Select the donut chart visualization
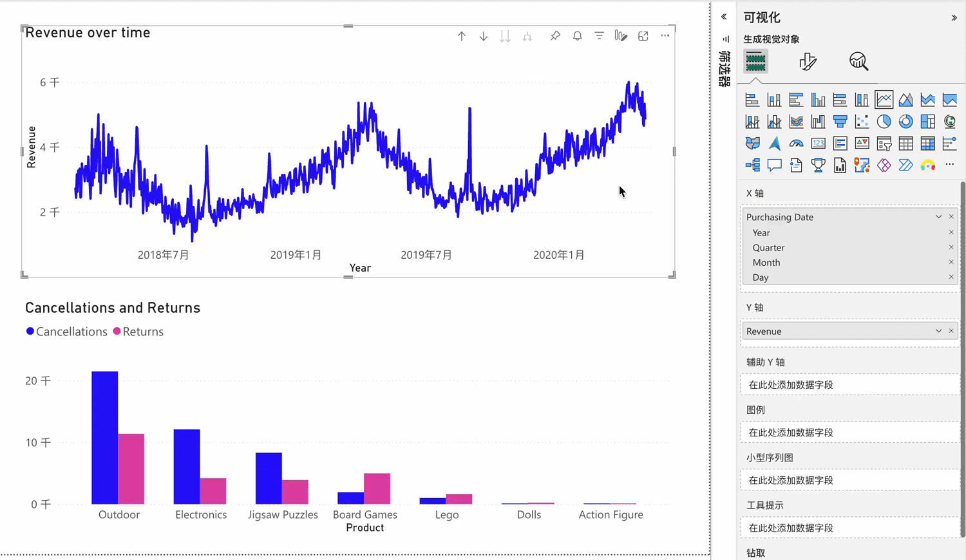966x560 pixels. [x=905, y=122]
